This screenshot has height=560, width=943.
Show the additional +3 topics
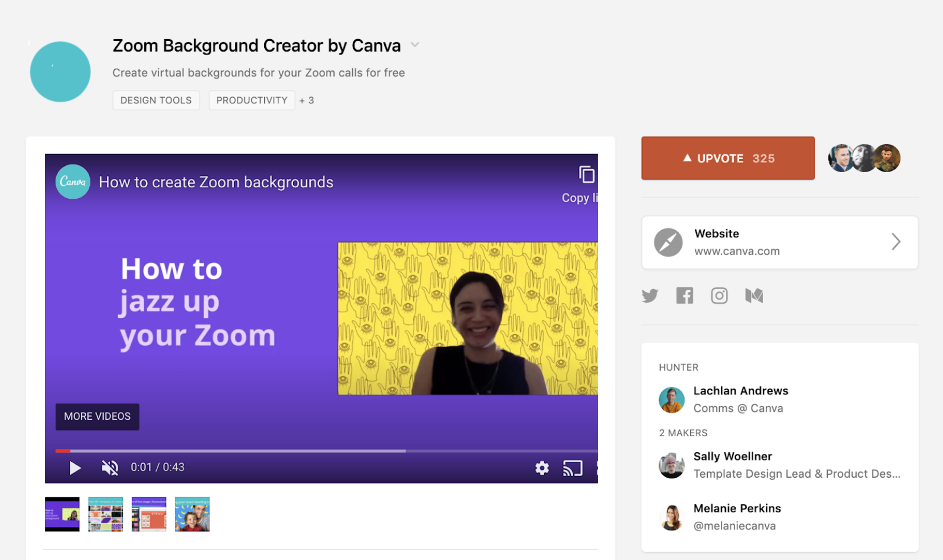(x=307, y=101)
